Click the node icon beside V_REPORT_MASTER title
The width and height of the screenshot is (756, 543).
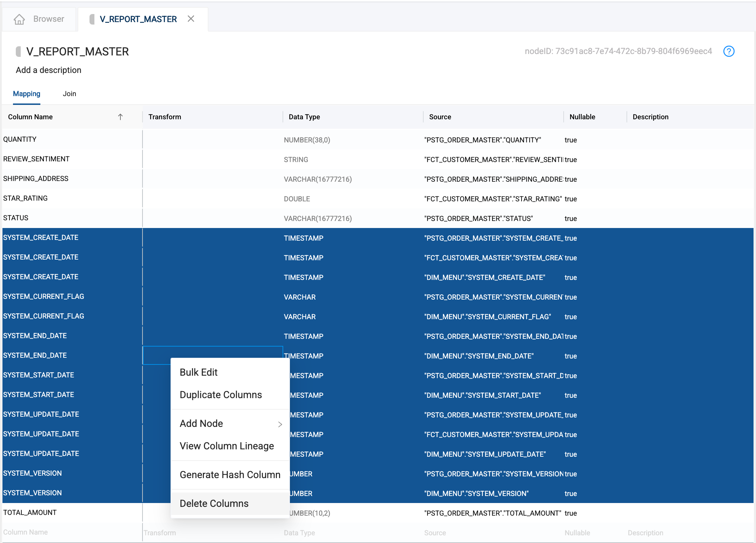click(19, 52)
